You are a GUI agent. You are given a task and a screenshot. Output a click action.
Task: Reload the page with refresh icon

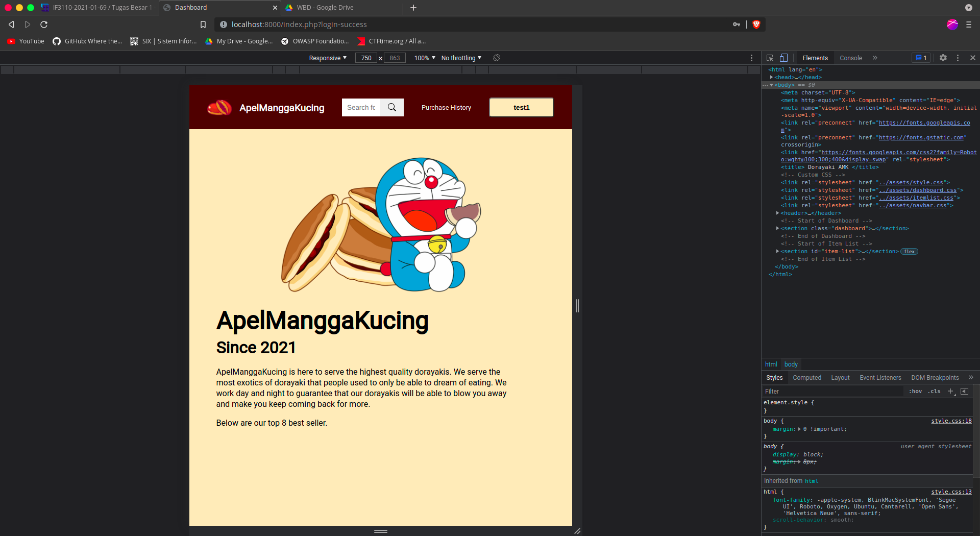[x=44, y=25]
